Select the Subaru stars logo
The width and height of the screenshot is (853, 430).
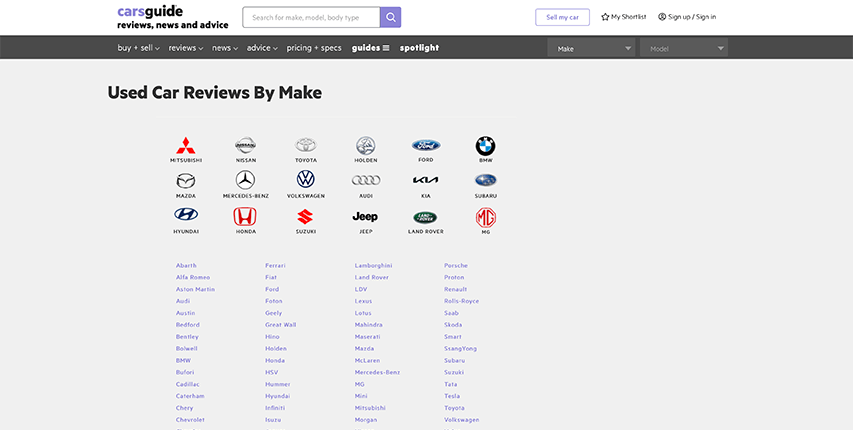pyautogui.click(x=486, y=180)
